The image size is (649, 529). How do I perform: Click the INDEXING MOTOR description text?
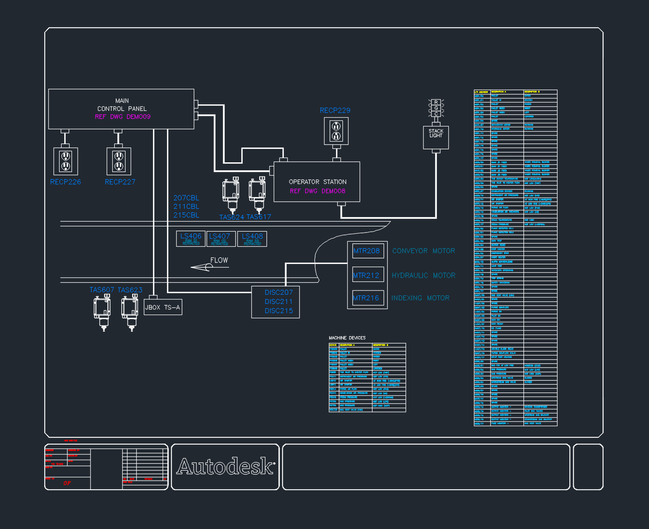click(x=421, y=298)
